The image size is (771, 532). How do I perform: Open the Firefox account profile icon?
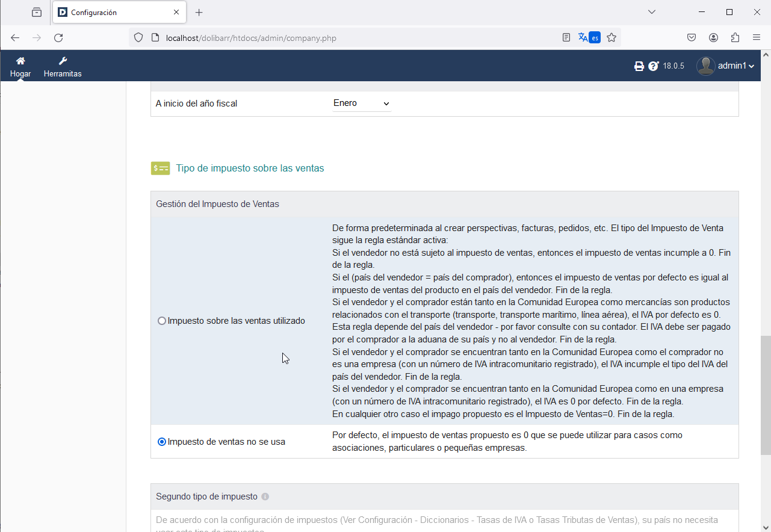[713, 37]
